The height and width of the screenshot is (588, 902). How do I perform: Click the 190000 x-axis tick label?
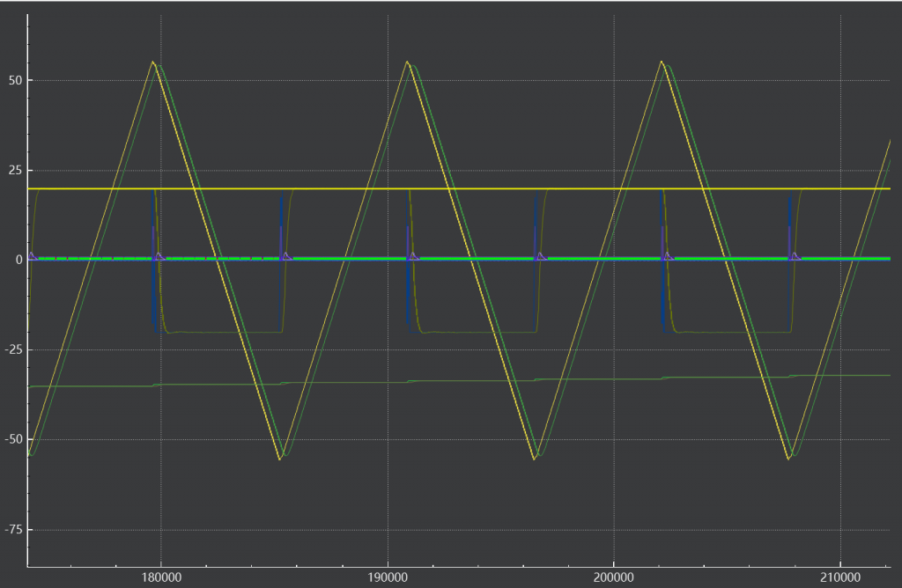click(x=388, y=577)
